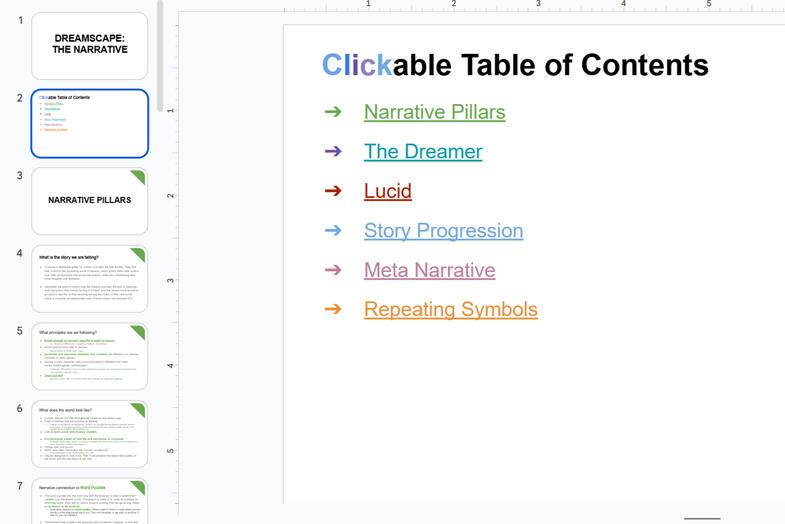The height and width of the screenshot is (524, 785).
Task: Click the Clickable Table of Contents title text
Action: point(514,66)
